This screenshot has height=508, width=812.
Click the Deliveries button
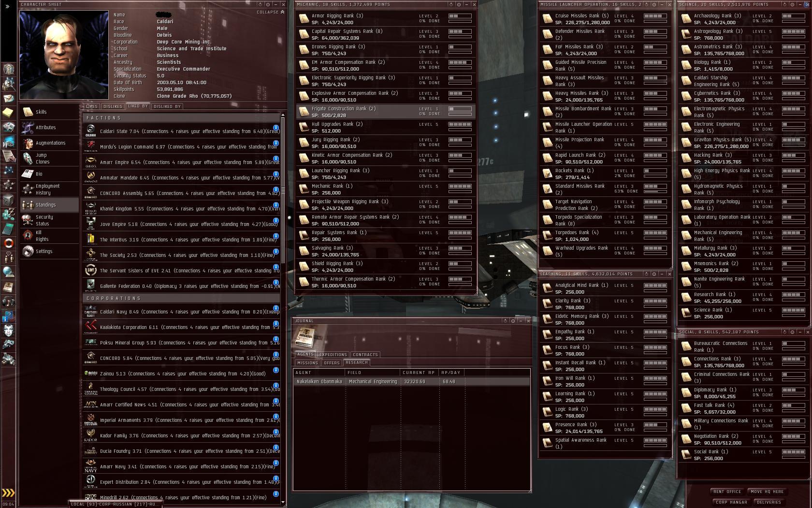[769, 502]
